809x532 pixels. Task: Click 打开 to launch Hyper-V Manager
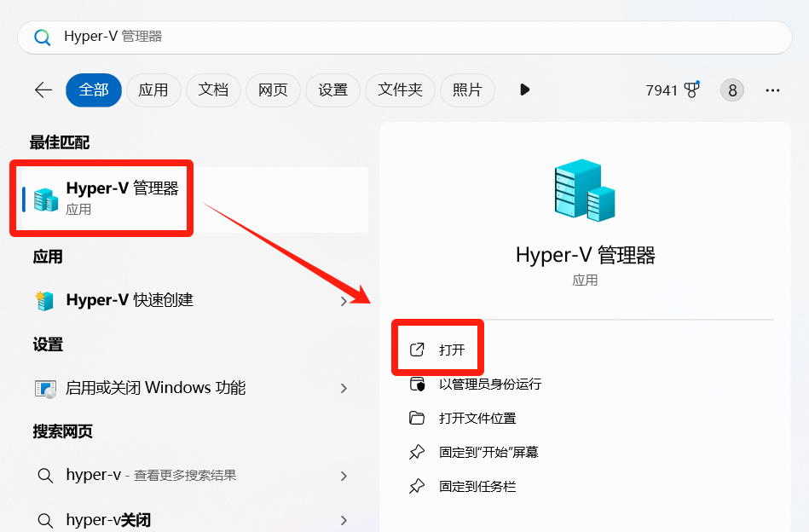tap(452, 350)
